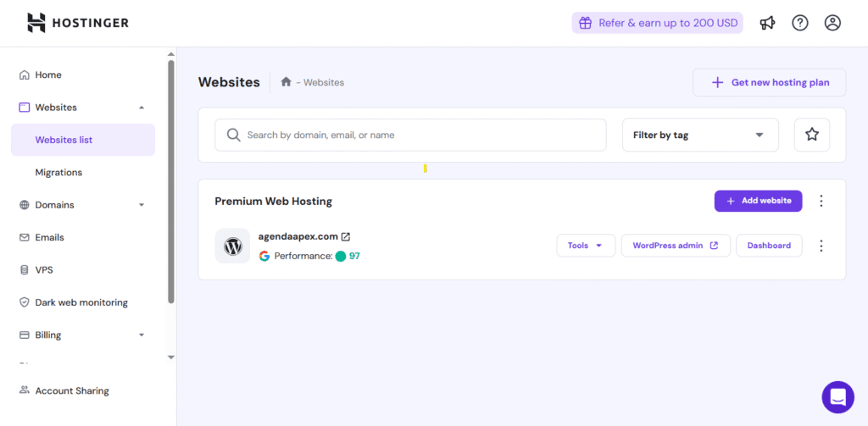Go to Home in the sidebar
Image resolution: width=868 pixels, height=426 pixels.
click(48, 75)
